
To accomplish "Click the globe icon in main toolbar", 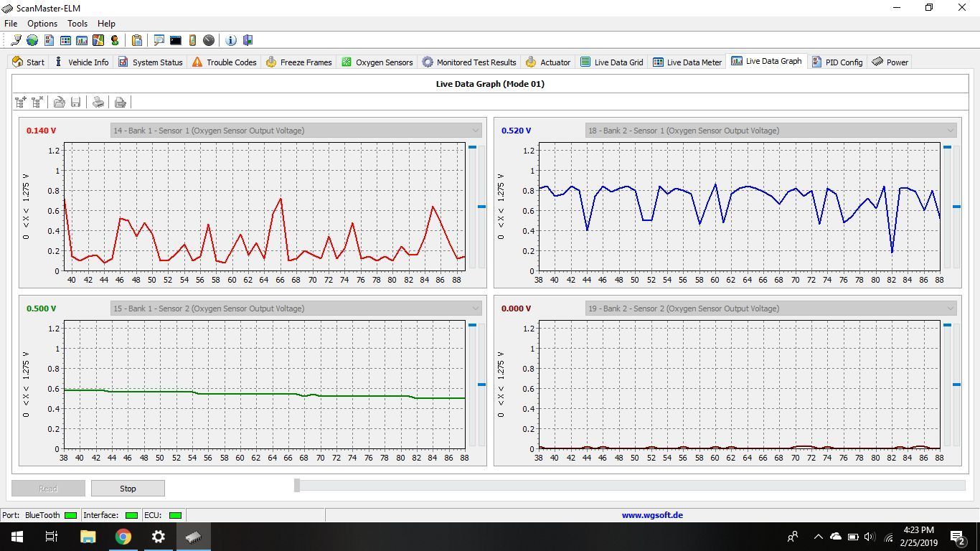I will click(32, 40).
